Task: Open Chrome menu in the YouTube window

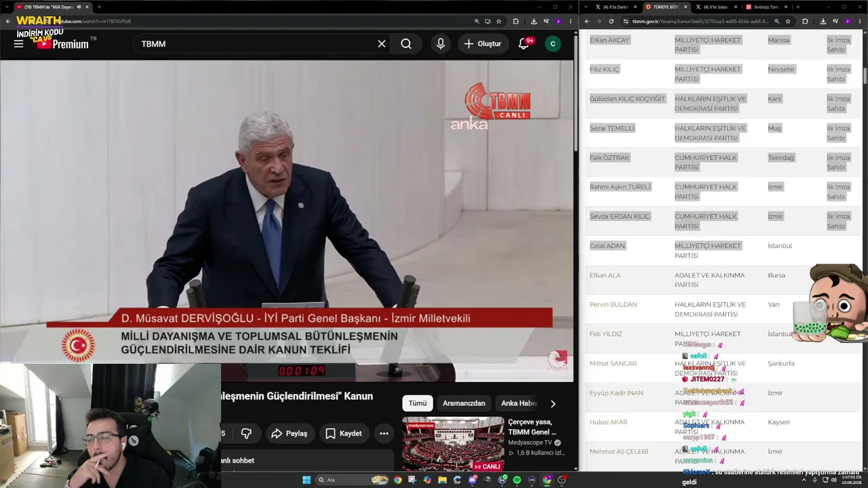Action: [570, 21]
